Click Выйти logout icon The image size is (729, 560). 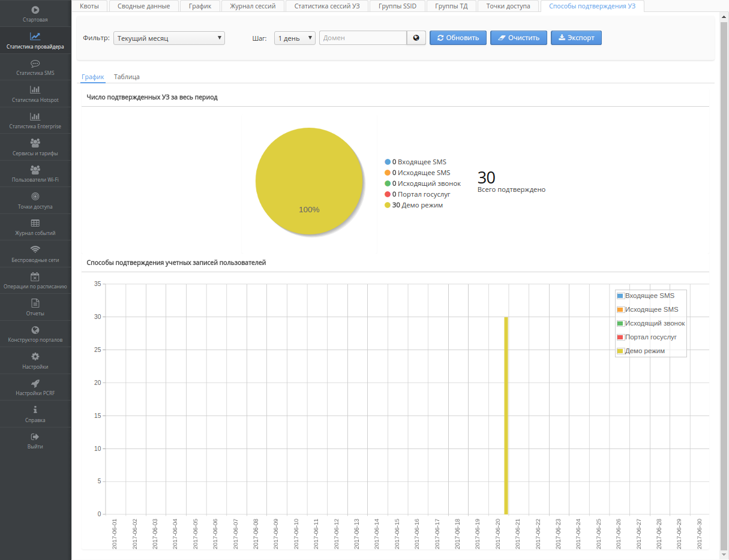[x=35, y=436]
